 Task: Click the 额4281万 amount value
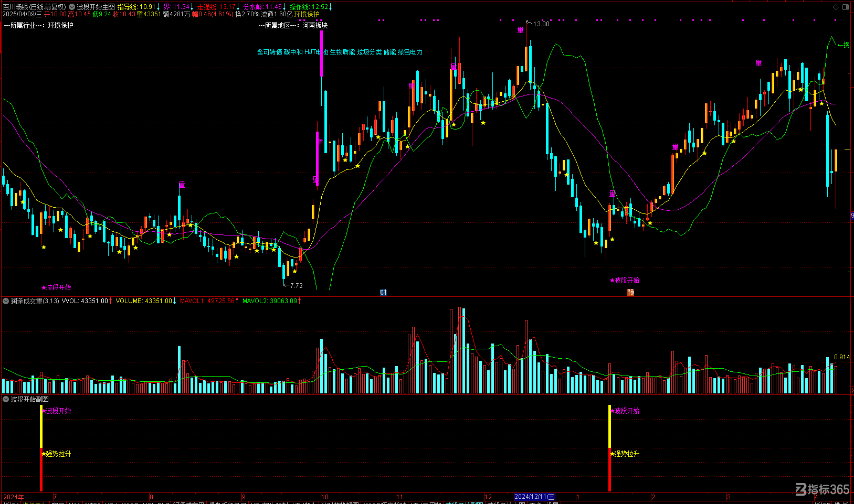(x=176, y=15)
